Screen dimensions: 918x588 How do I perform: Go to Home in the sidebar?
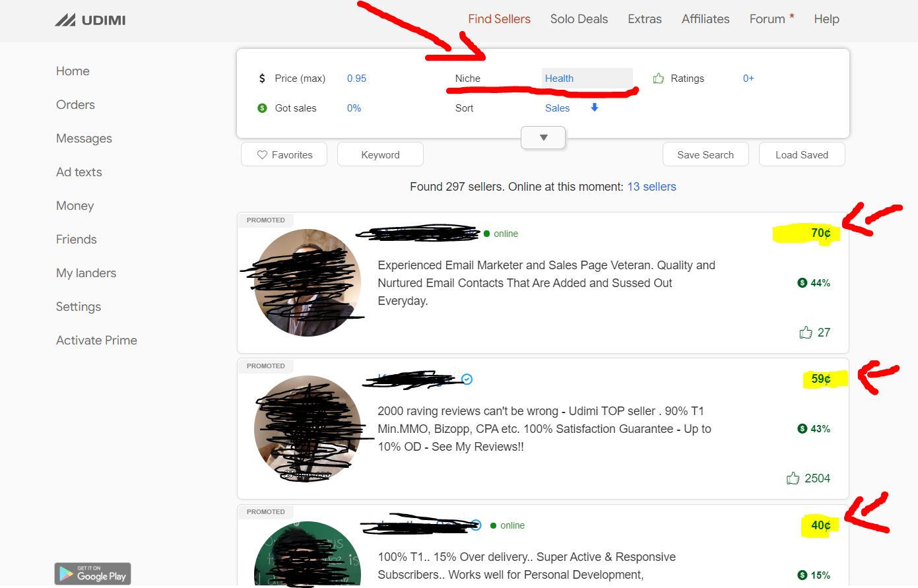pos(73,71)
